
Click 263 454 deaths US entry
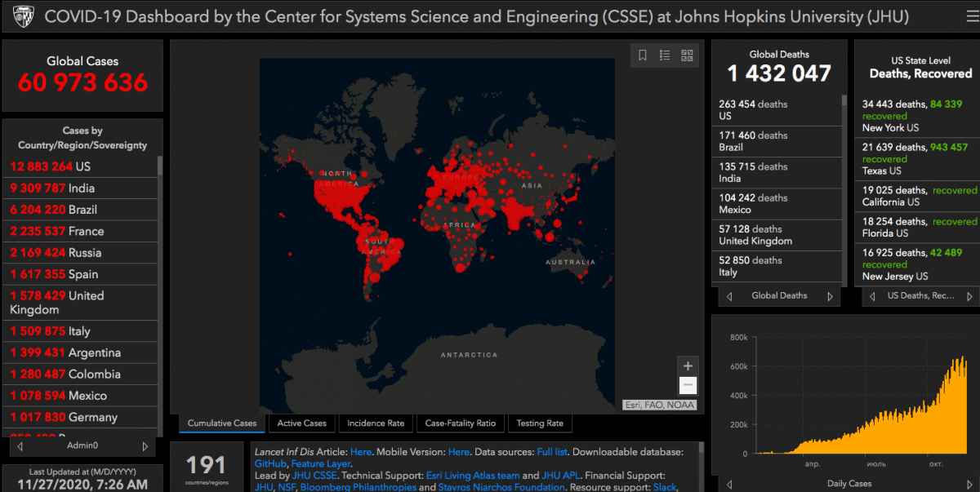[777, 110]
